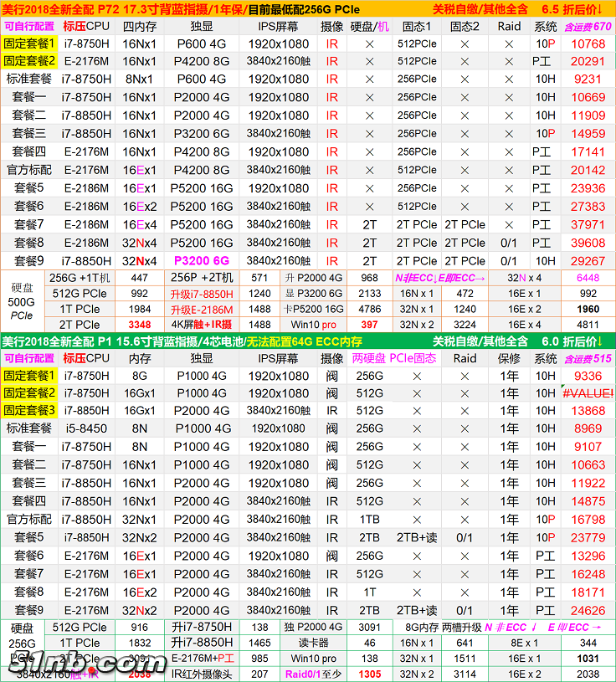The height and width of the screenshot is (682, 616).
Task: Select the orange 6448 price cell
Action: [588, 278]
